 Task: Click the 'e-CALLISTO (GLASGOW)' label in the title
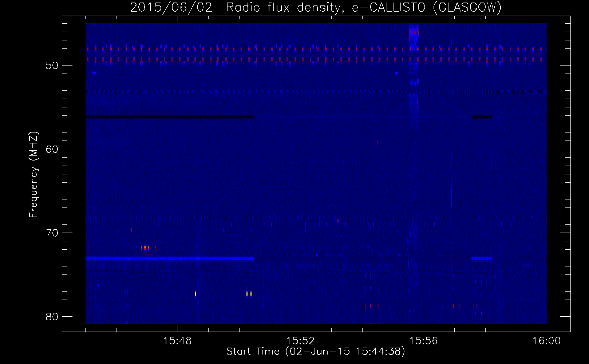(427, 7)
